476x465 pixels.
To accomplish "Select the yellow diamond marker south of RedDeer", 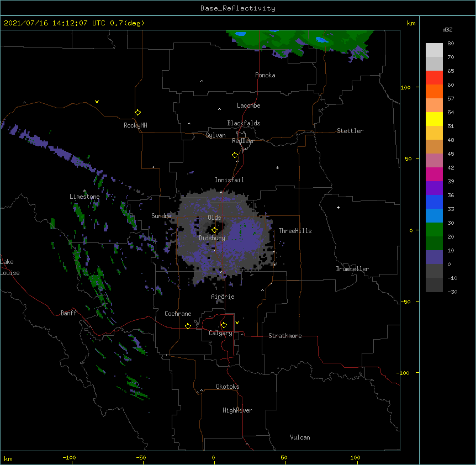I will click(235, 155).
